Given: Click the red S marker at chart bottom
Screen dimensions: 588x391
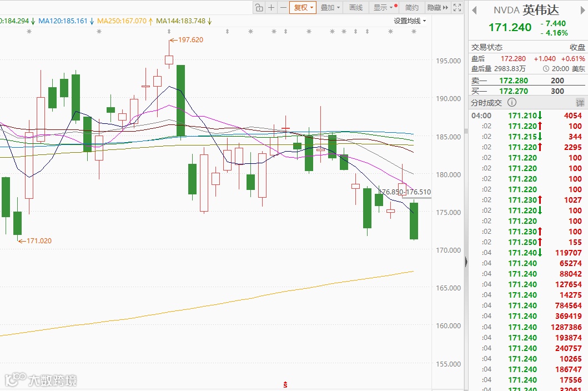Looking at the screenshot, I should [285, 385].
